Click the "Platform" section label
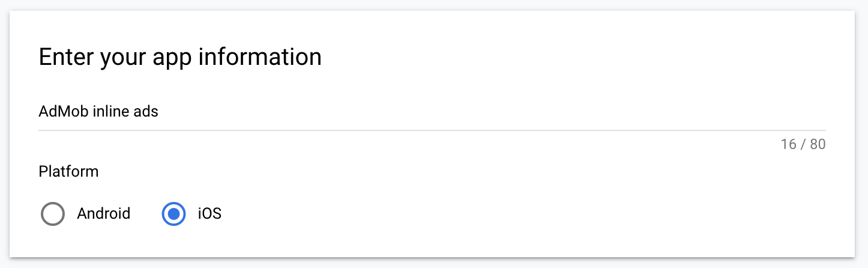 pyautogui.click(x=68, y=172)
